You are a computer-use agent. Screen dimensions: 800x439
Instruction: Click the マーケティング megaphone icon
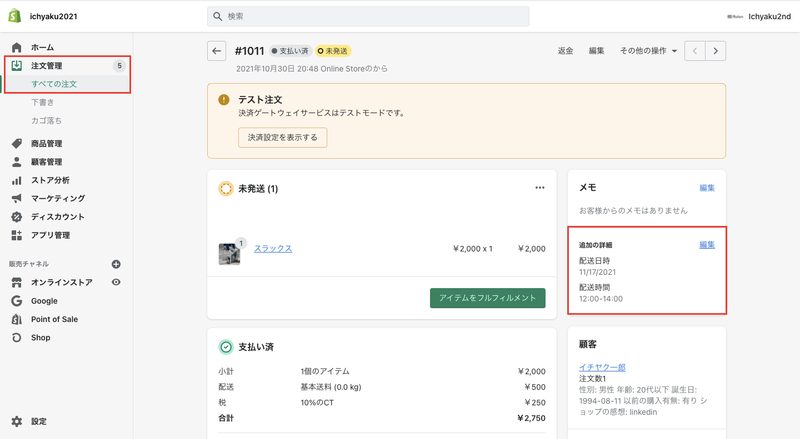16,198
